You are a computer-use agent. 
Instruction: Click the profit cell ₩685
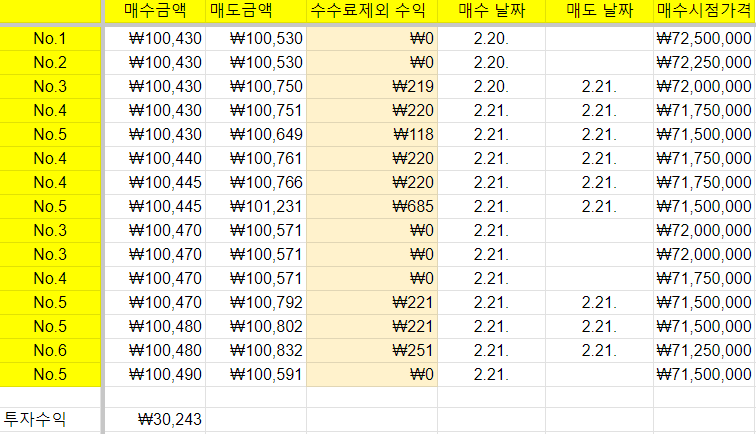pyautogui.click(x=372, y=206)
